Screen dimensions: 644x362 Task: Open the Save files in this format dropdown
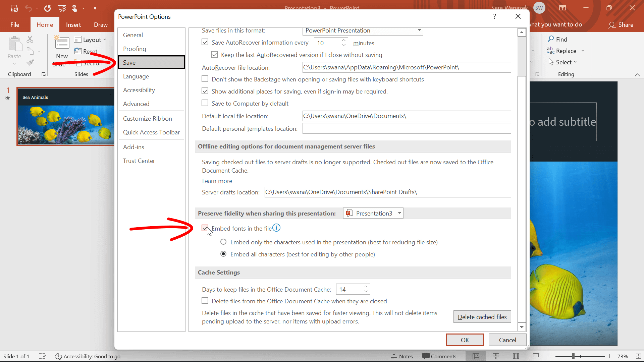point(362,30)
